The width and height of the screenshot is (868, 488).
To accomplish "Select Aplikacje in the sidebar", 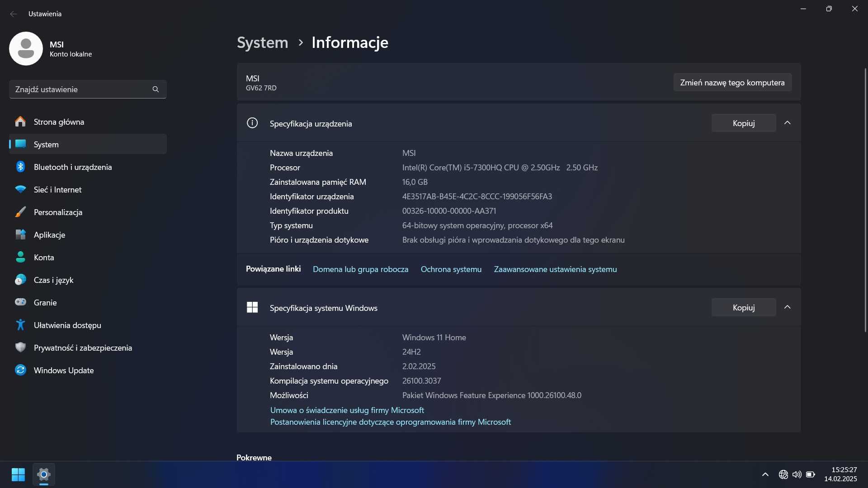I will point(88,235).
